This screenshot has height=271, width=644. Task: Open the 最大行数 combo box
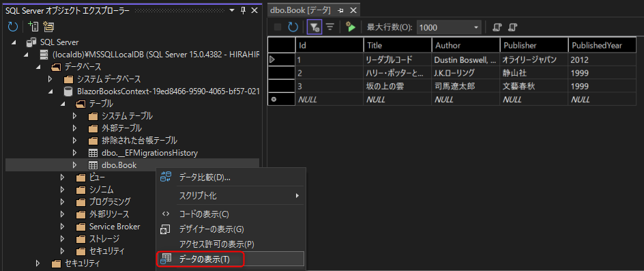tap(476, 27)
